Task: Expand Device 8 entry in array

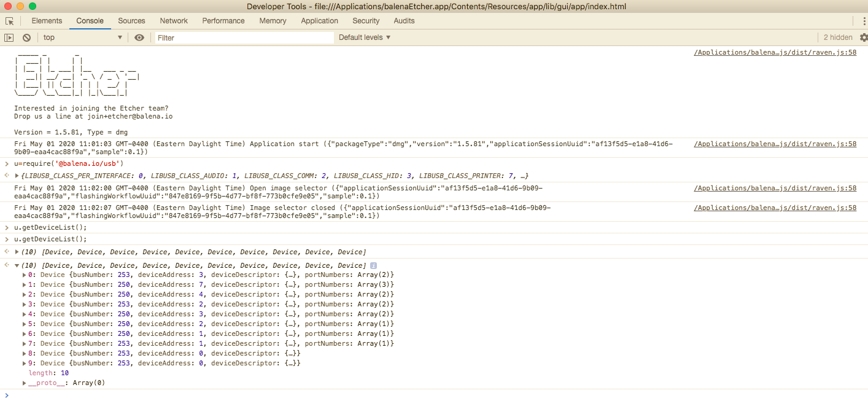Action: pos(25,354)
